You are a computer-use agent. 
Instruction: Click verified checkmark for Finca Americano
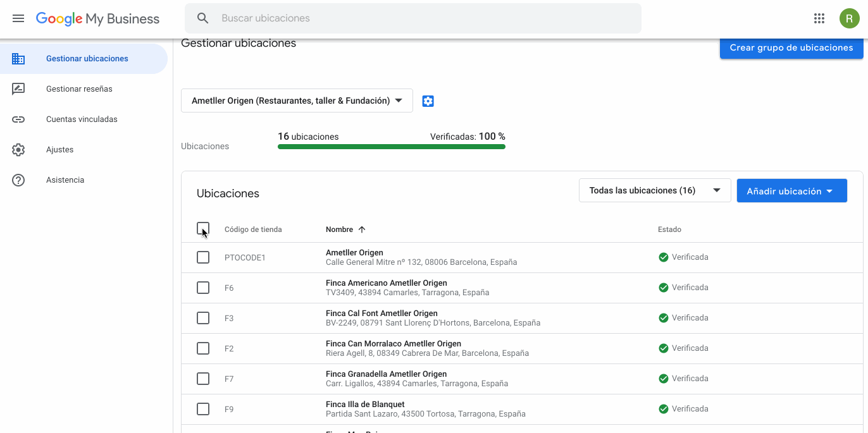pyautogui.click(x=664, y=288)
